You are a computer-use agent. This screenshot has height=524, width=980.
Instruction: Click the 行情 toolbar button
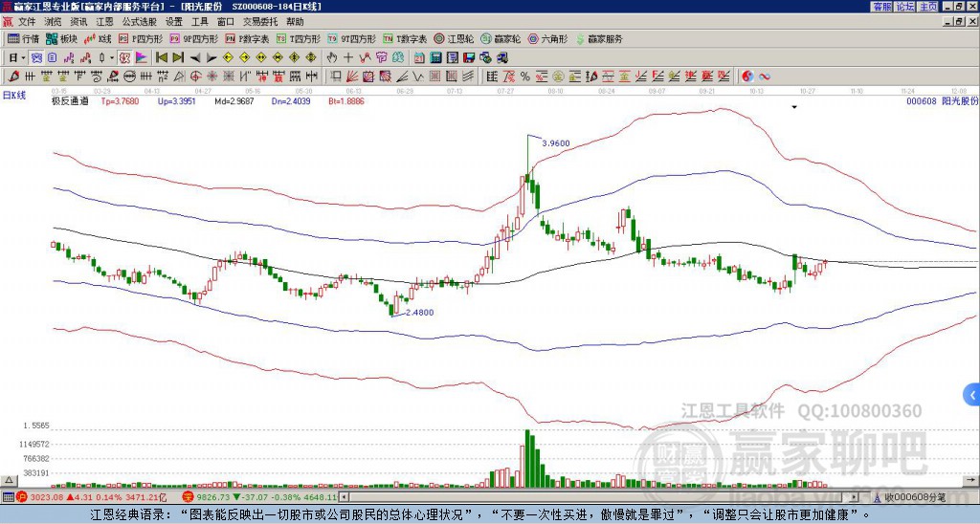click(x=24, y=39)
